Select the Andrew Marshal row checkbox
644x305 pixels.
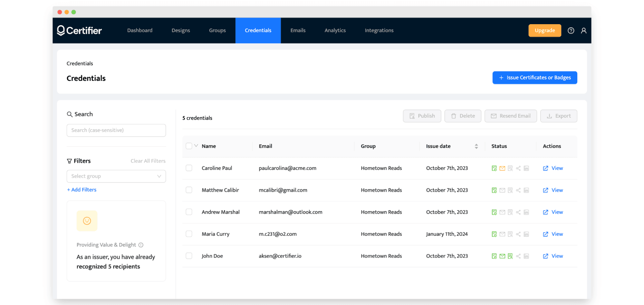(x=189, y=212)
